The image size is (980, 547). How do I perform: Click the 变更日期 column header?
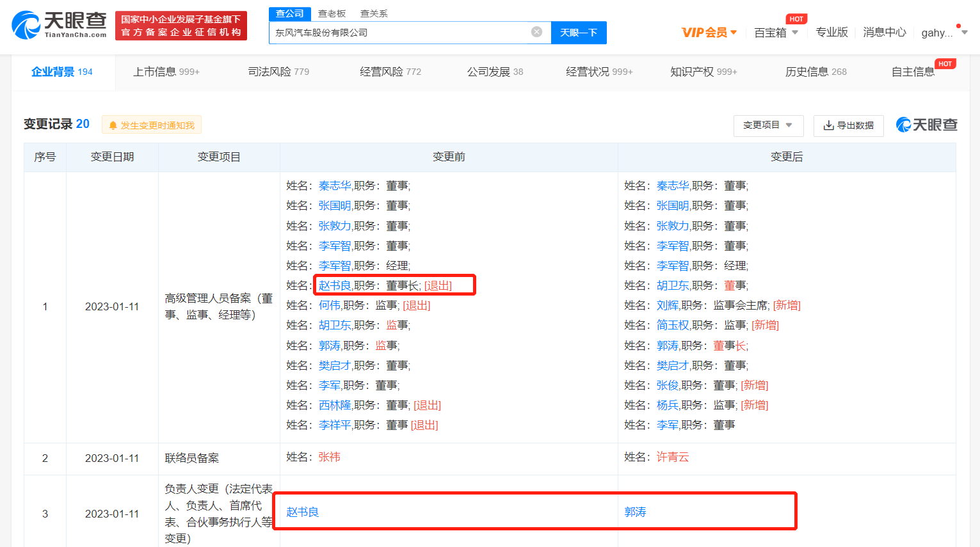point(112,157)
